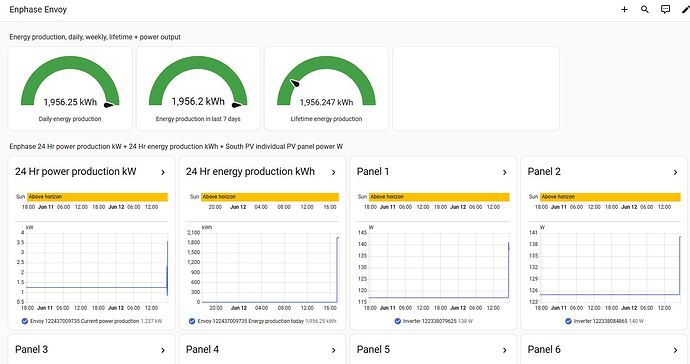Toggle Inverter 122338079625 legend checkbox
Screen dimensions: 690x364
coord(398,321)
